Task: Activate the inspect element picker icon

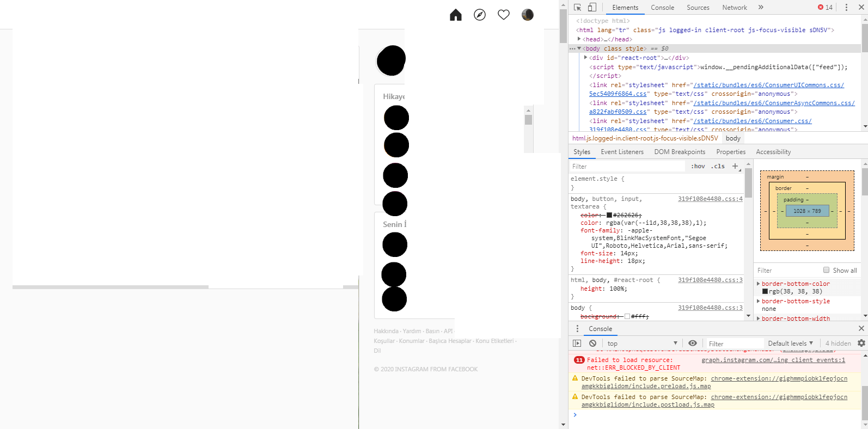Action: [578, 7]
